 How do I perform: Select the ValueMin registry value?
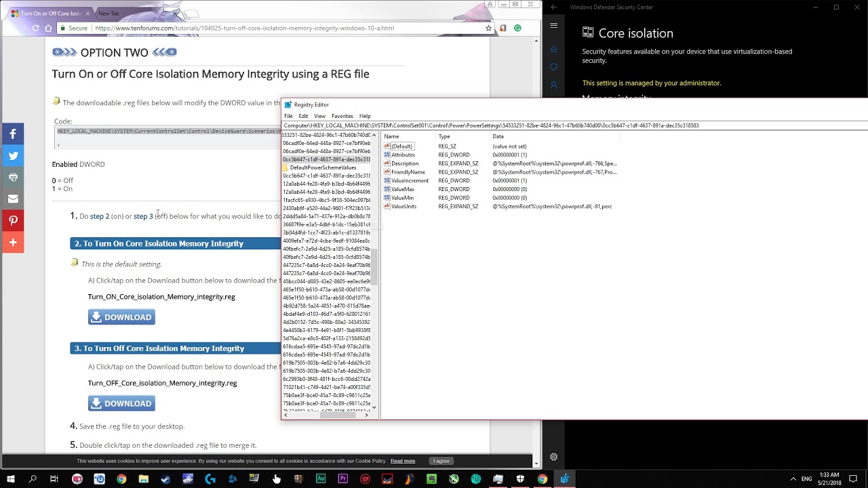point(402,198)
